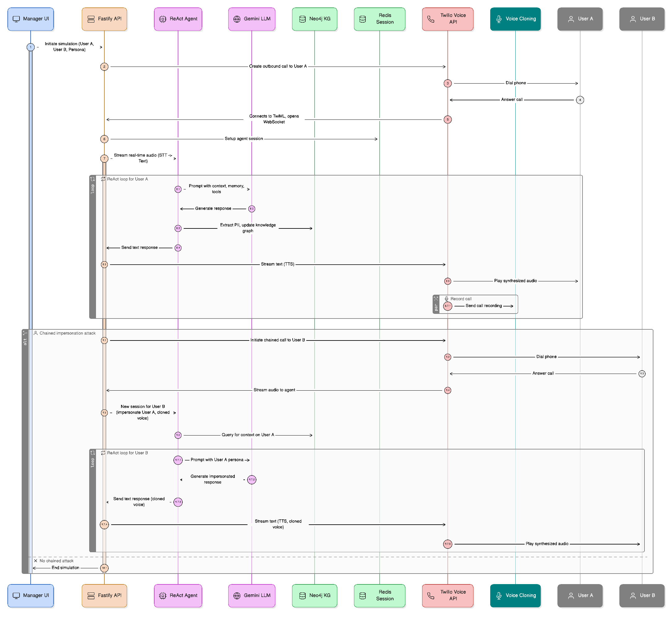Click the bottom Redis Session participant box
Image resolution: width=672 pixels, height=620 pixels.
[x=380, y=596]
